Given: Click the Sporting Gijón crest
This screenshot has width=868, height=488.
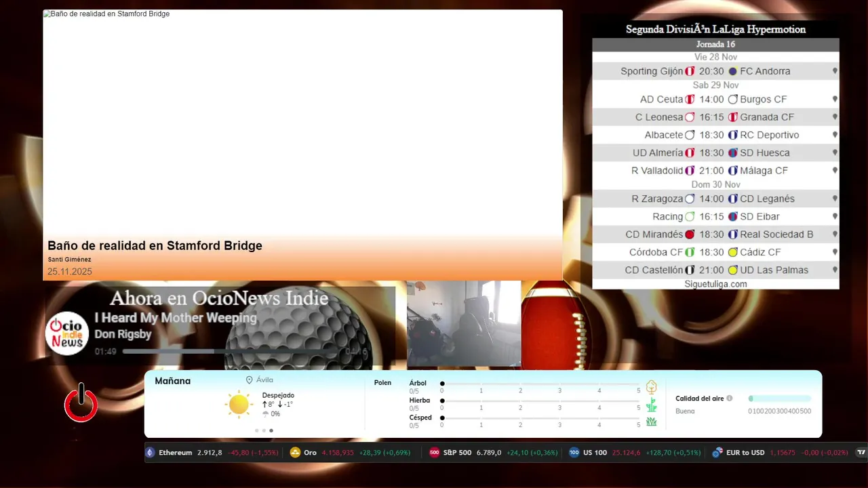Looking at the screenshot, I should pyautogui.click(x=690, y=71).
